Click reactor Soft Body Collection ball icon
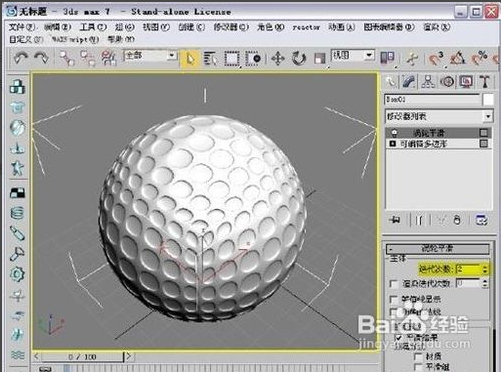This screenshot has width=501, height=372. click(x=17, y=127)
